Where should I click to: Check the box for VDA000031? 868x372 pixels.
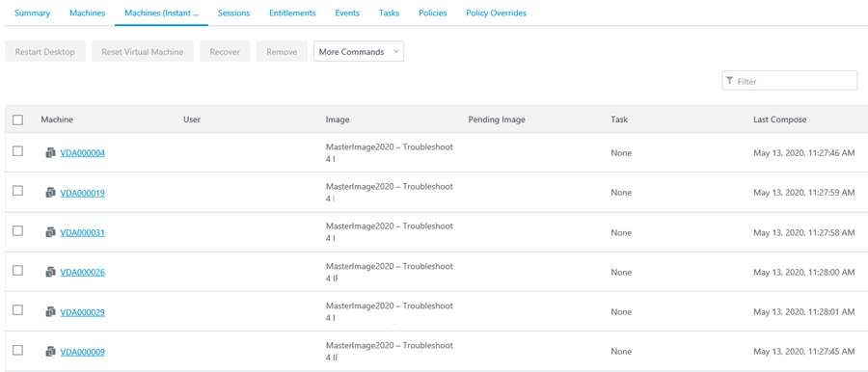[17, 231]
